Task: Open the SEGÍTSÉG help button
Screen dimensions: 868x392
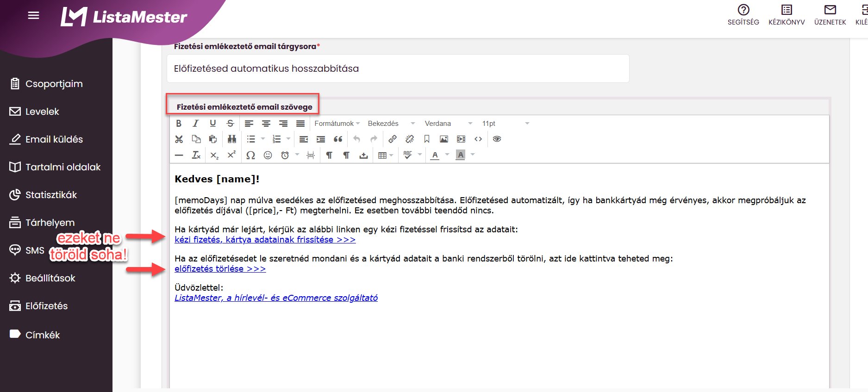Action: [x=743, y=15]
